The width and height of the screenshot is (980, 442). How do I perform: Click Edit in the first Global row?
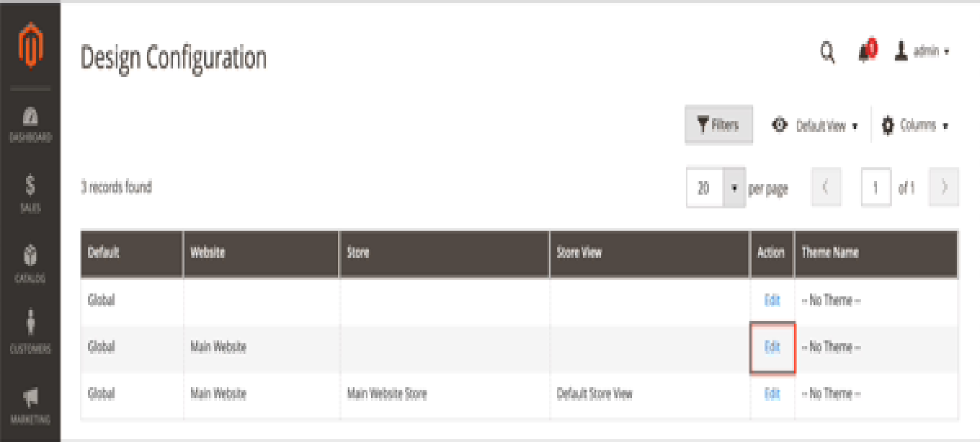pyautogui.click(x=772, y=300)
